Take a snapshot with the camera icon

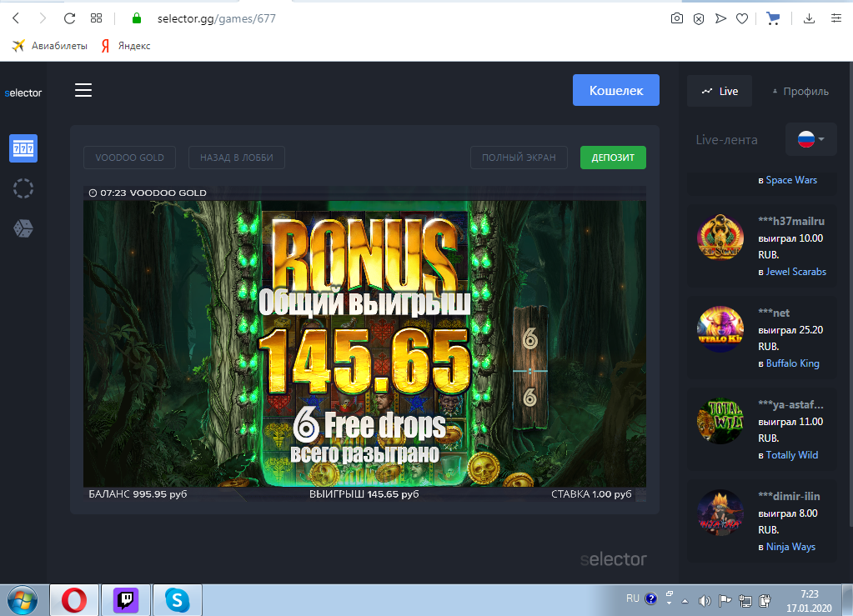[677, 18]
